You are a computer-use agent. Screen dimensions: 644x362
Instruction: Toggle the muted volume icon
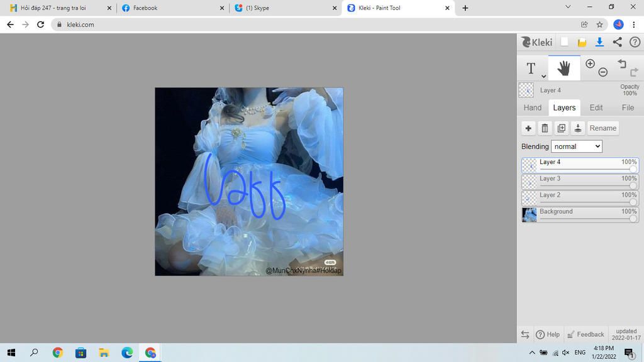tap(565, 353)
